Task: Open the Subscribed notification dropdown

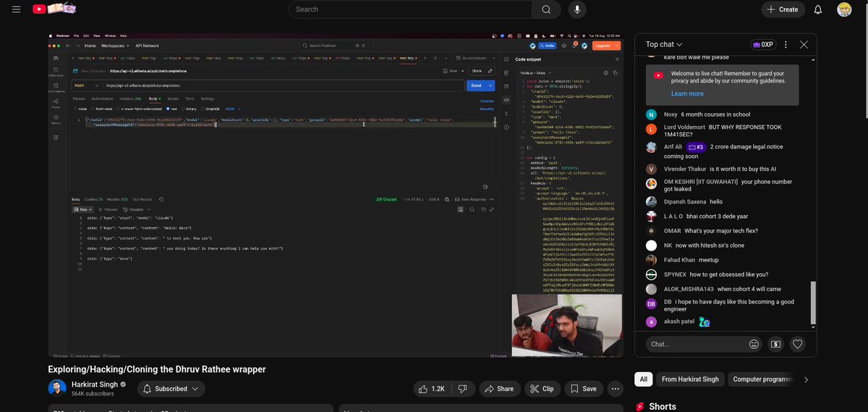Action: (171, 389)
